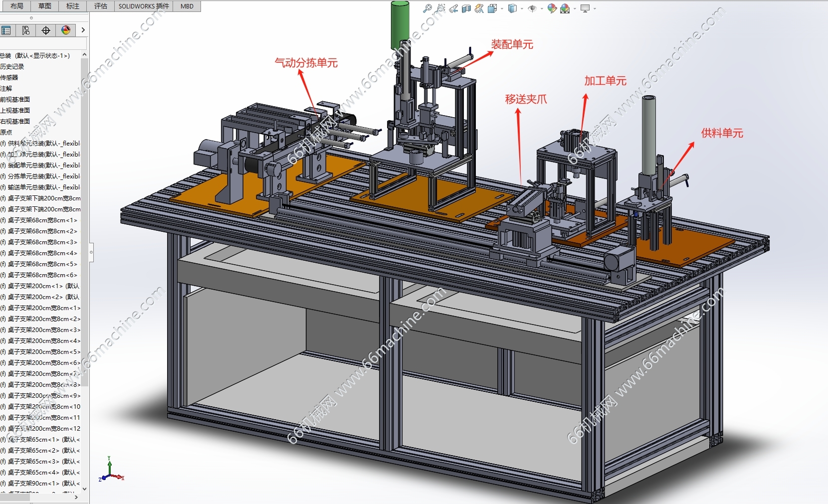Viewport: 828px width, 504px height.
Task: Open the DimXpertManager crosshair tab
Action: click(x=46, y=30)
